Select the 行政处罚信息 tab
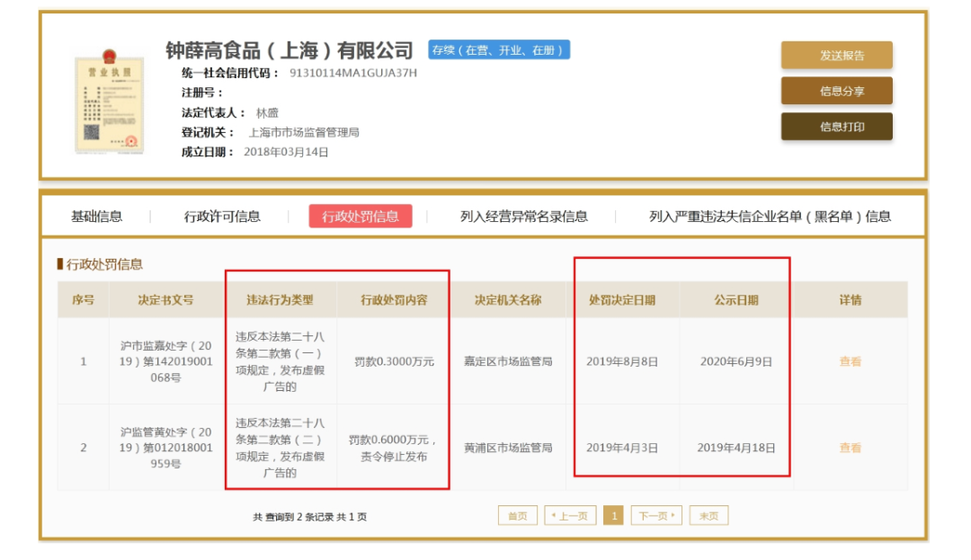Image resolution: width=971 pixels, height=560 pixels. click(x=361, y=216)
